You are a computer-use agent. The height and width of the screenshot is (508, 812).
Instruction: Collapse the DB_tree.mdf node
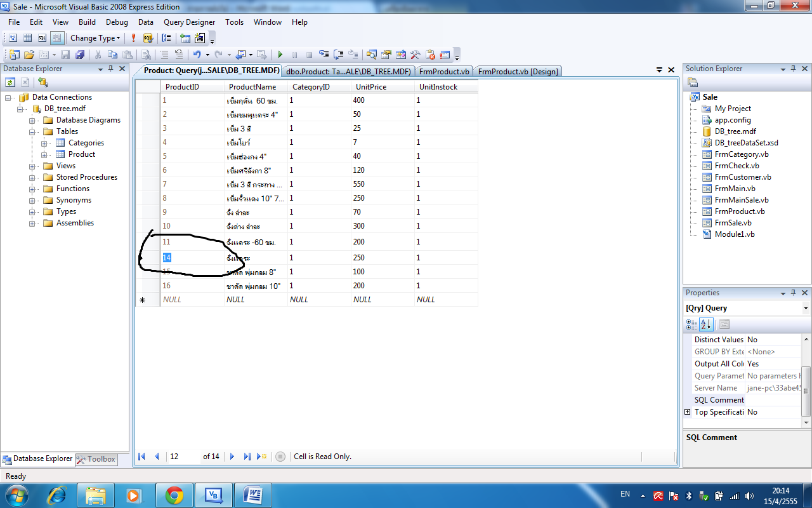click(x=21, y=109)
